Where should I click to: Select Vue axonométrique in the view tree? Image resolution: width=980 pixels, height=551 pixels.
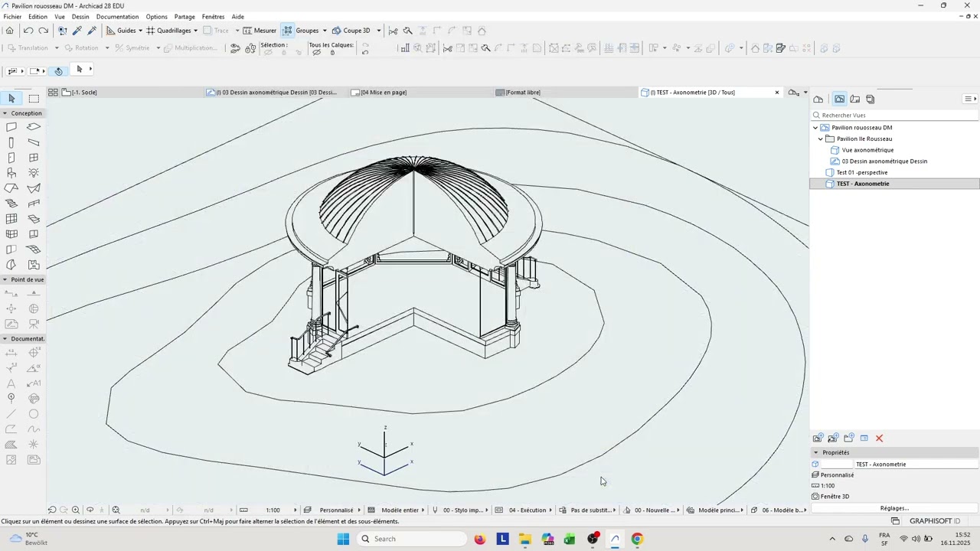click(x=867, y=150)
